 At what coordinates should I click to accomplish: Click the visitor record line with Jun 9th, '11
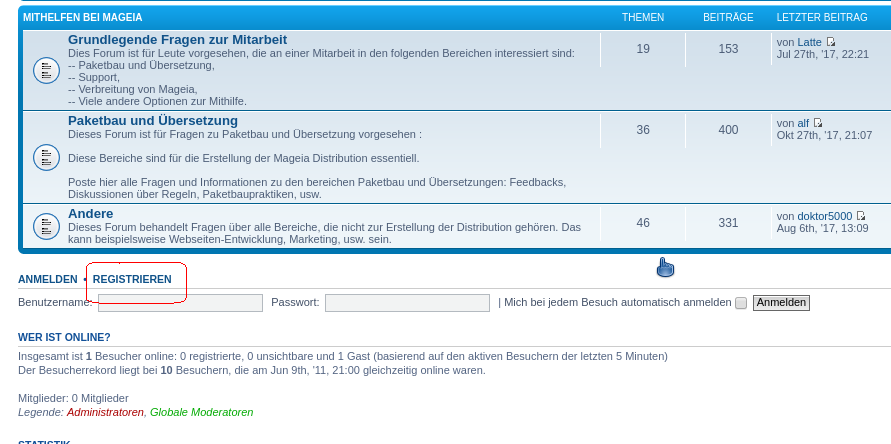pos(252,371)
